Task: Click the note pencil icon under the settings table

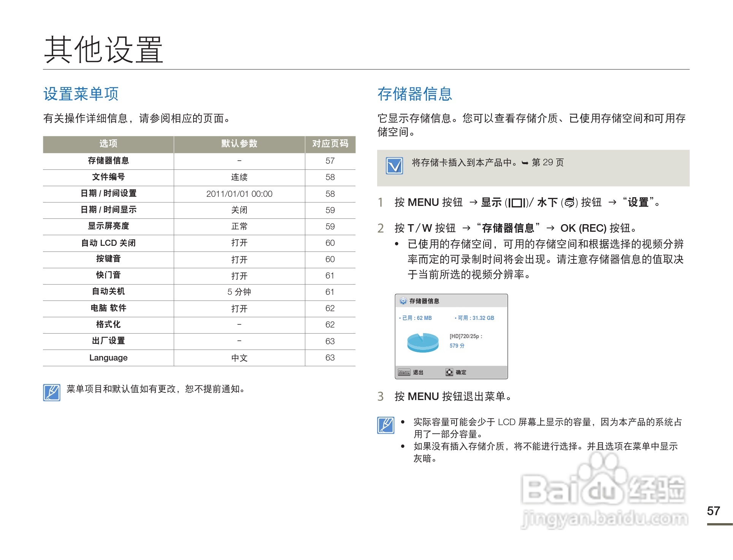Action: tap(52, 392)
